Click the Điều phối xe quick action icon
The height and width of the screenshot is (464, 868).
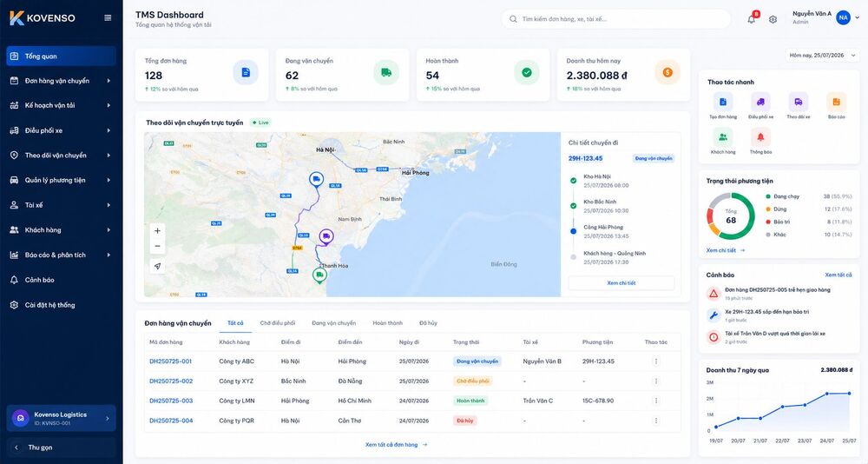[x=760, y=102]
